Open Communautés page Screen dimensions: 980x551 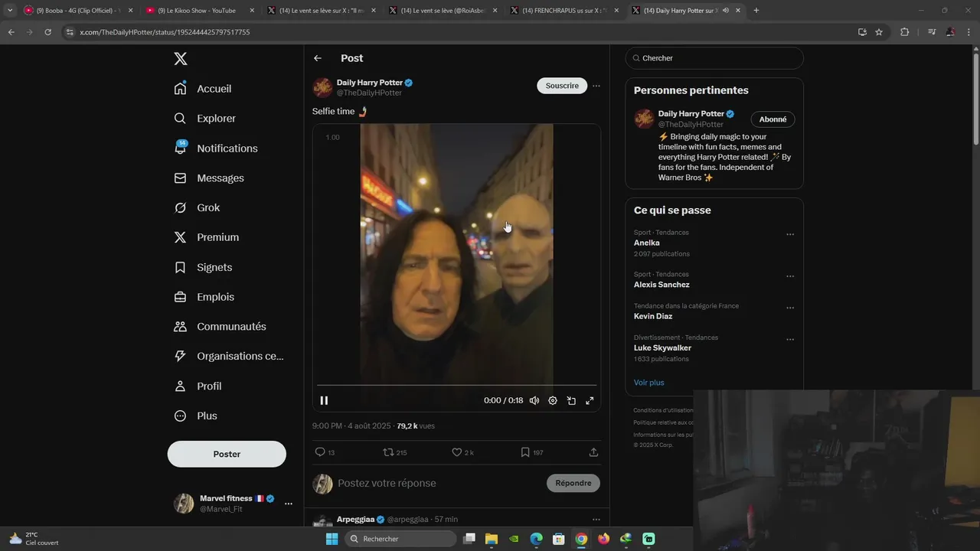click(x=220, y=327)
